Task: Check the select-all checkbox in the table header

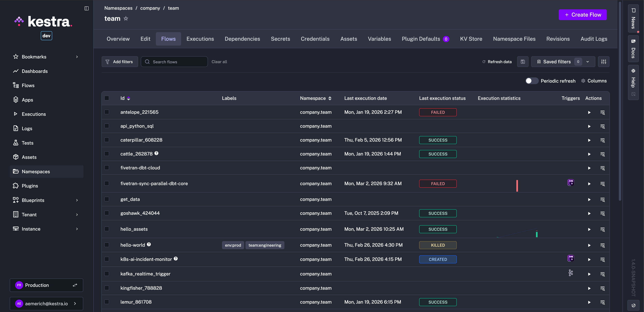Action: (107, 98)
